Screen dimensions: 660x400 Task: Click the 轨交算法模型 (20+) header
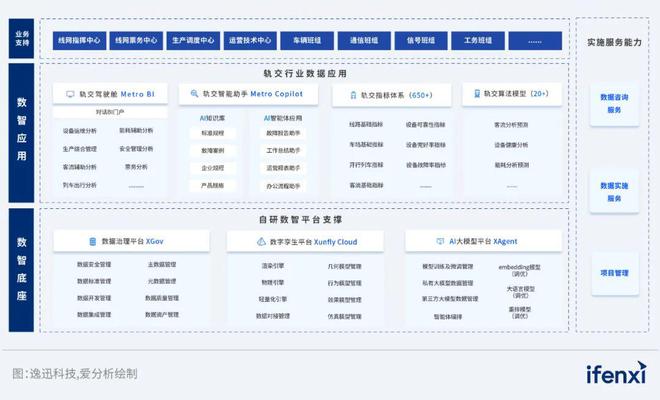point(512,93)
